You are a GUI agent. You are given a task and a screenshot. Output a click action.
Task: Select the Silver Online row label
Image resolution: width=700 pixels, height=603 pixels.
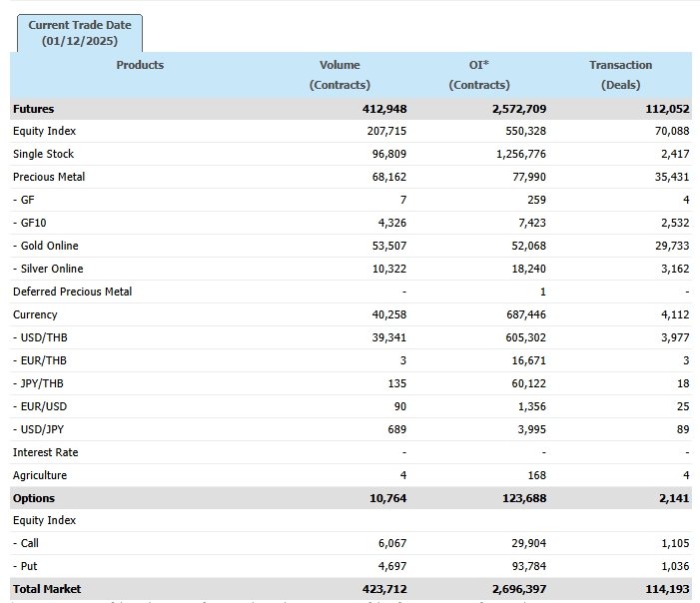click(x=48, y=269)
